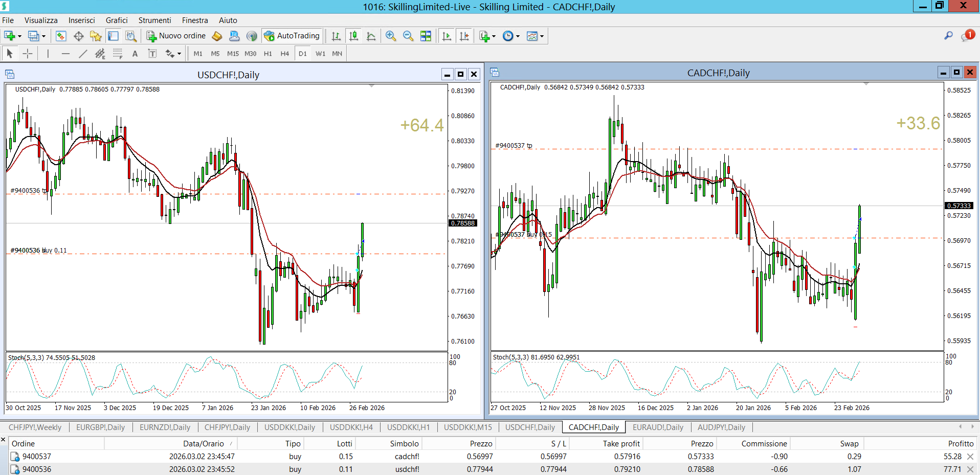Click the Zoom Out magnifier icon

pyautogui.click(x=408, y=36)
